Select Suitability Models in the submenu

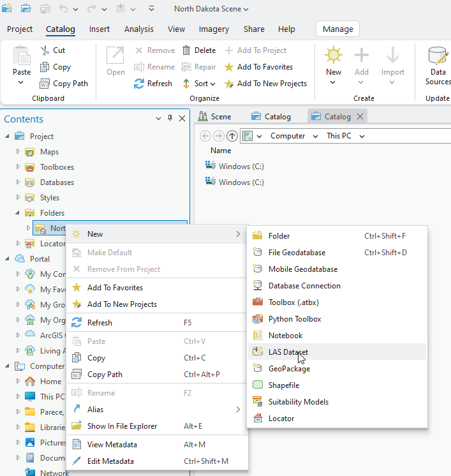tap(337, 401)
